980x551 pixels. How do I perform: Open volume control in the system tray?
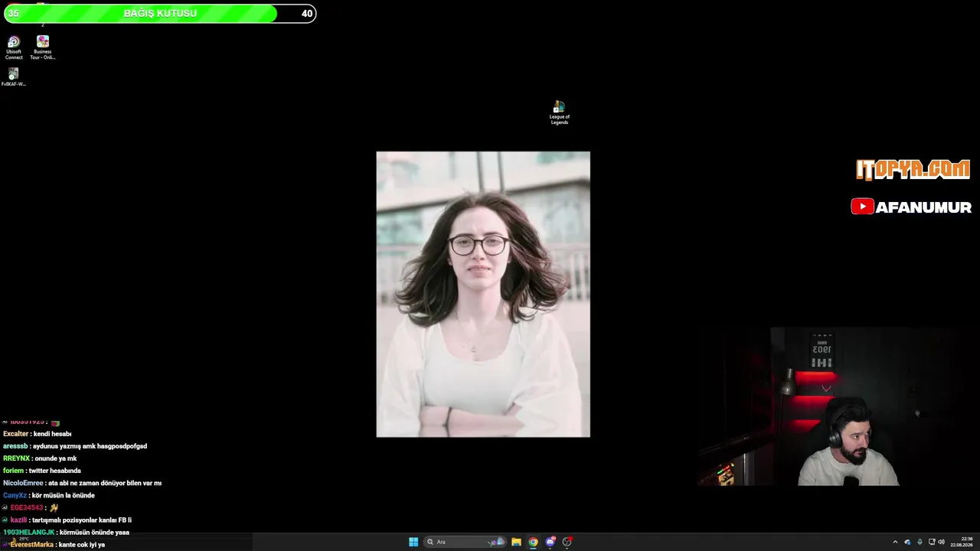point(941,542)
